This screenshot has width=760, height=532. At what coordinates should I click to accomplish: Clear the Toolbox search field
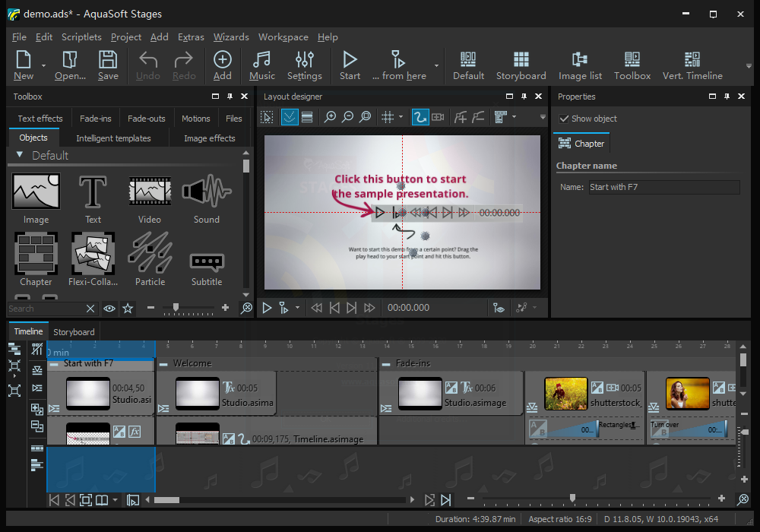90,309
